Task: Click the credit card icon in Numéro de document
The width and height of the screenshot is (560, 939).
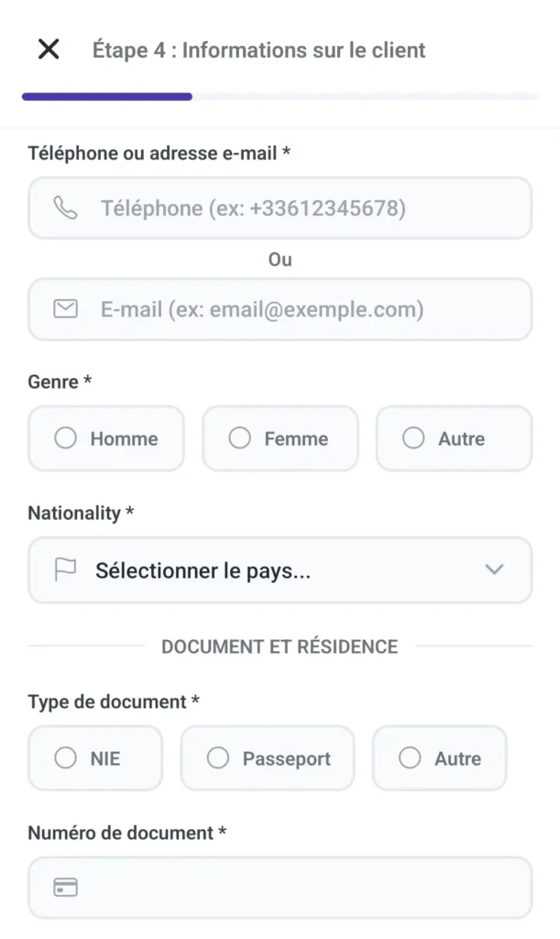Action: click(x=64, y=887)
